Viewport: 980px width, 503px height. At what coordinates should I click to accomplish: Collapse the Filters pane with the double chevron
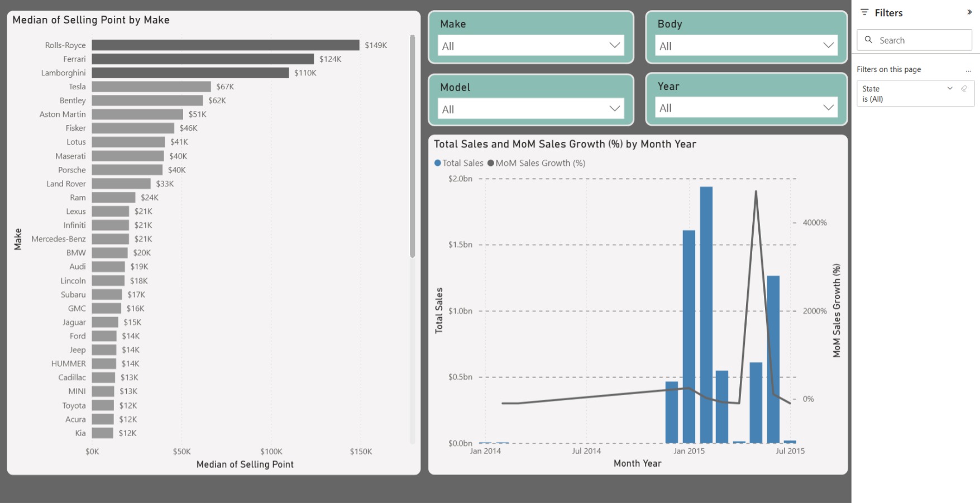969,12
